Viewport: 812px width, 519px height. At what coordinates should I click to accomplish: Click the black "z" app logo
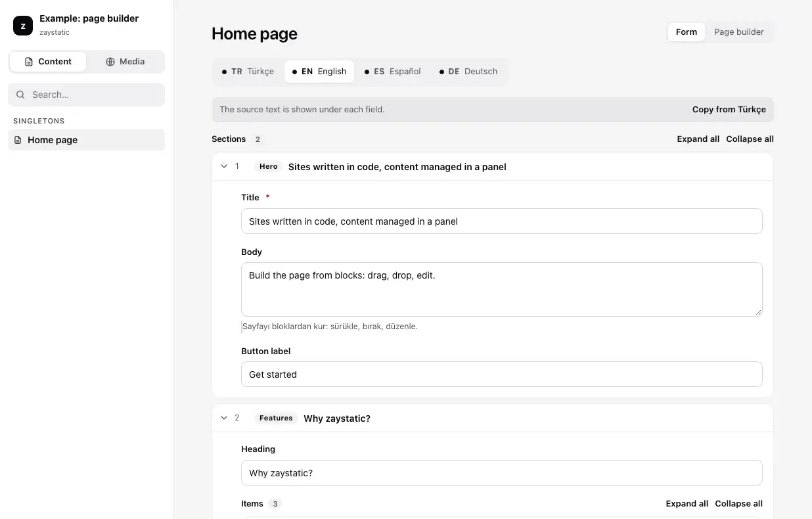pos(23,26)
